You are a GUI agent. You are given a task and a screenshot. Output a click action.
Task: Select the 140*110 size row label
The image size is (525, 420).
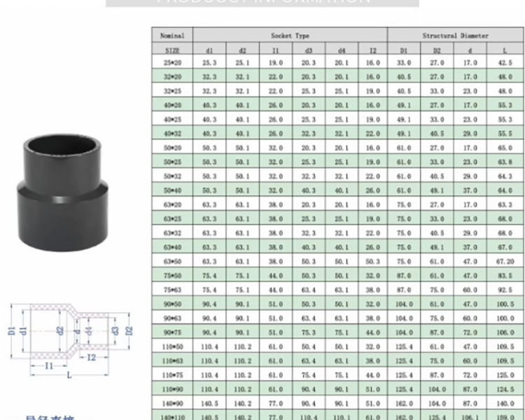(172, 416)
